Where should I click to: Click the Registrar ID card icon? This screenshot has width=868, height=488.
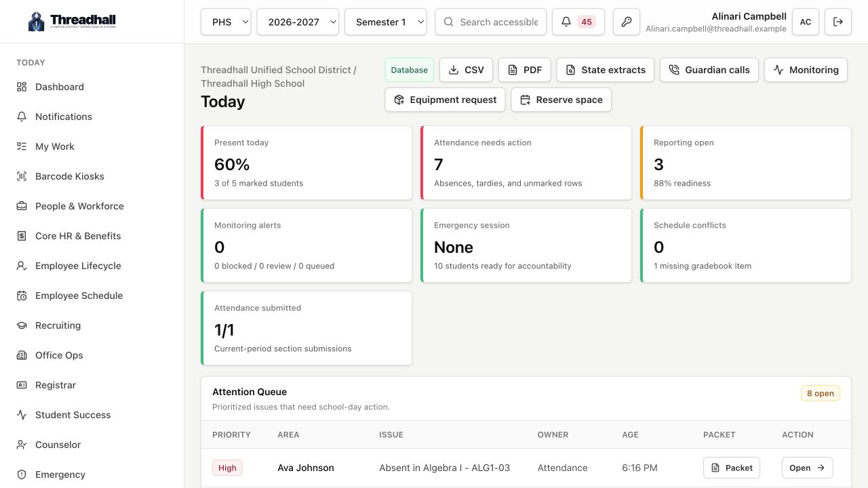pyautogui.click(x=22, y=385)
